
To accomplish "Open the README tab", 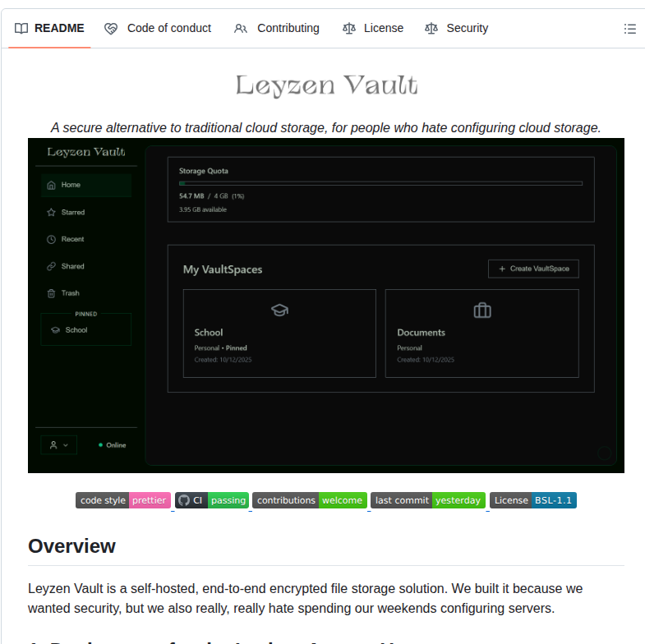I will [49, 29].
